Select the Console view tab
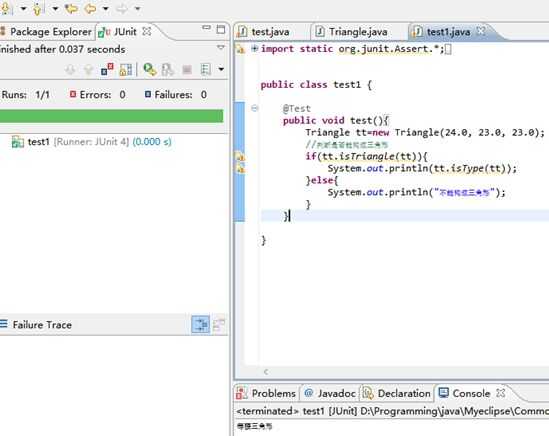The width and height of the screenshot is (549, 436). [464, 393]
